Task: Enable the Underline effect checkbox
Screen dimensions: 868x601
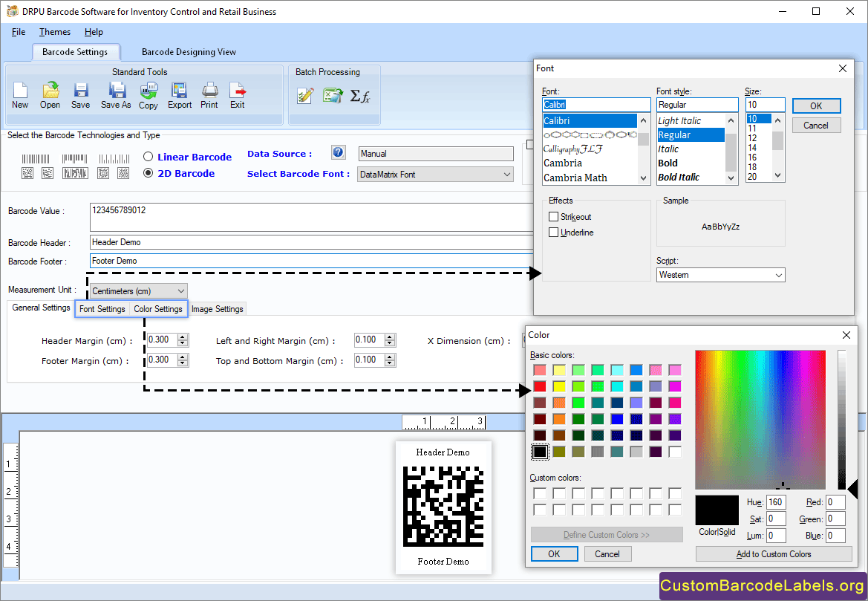Action: point(554,232)
